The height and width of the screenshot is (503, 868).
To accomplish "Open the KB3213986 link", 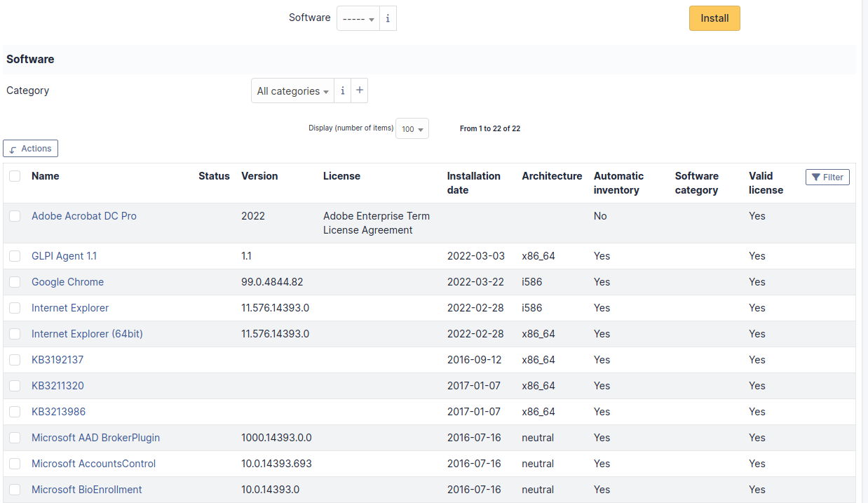I will pos(58,412).
